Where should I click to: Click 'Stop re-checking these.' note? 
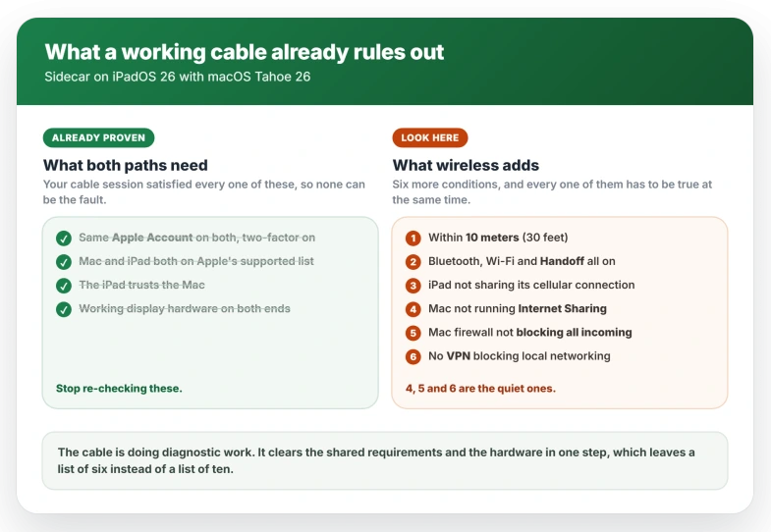(x=119, y=389)
